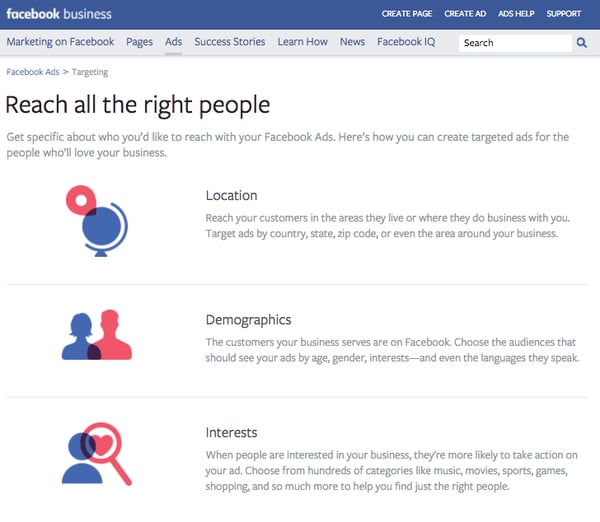
Task: Click the facebook business logo
Action: (59, 14)
